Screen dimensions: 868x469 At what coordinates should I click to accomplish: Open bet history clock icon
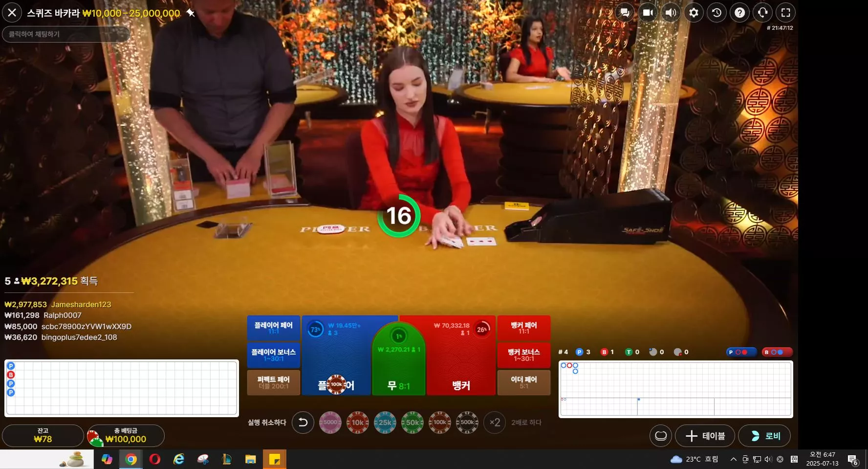(716, 13)
